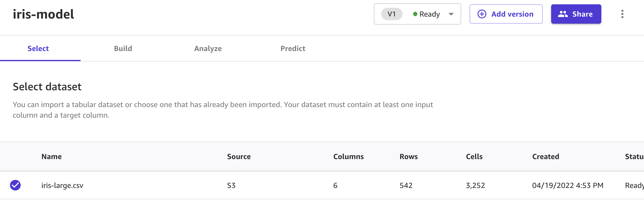
Task: Open the more options kebab menu
Action: [622, 14]
